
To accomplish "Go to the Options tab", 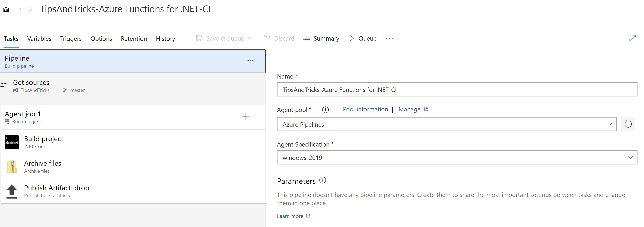I will (101, 38).
